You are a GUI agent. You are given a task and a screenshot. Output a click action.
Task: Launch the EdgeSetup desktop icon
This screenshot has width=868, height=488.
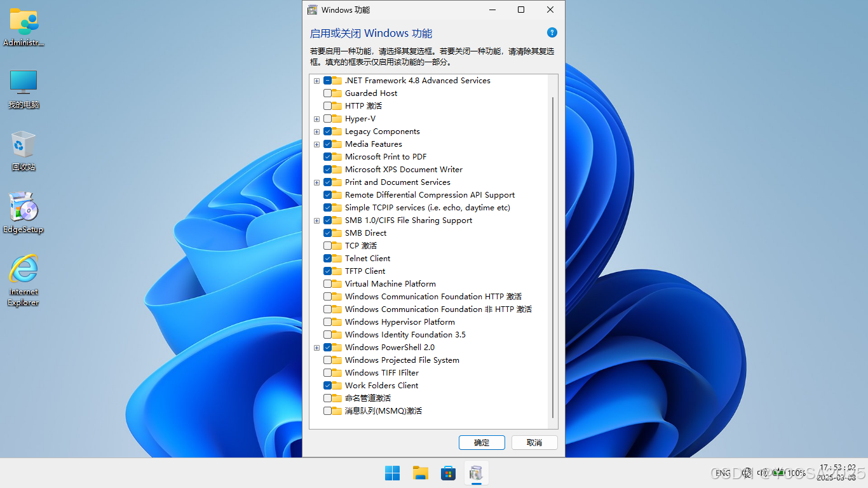[x=24, y=213]
